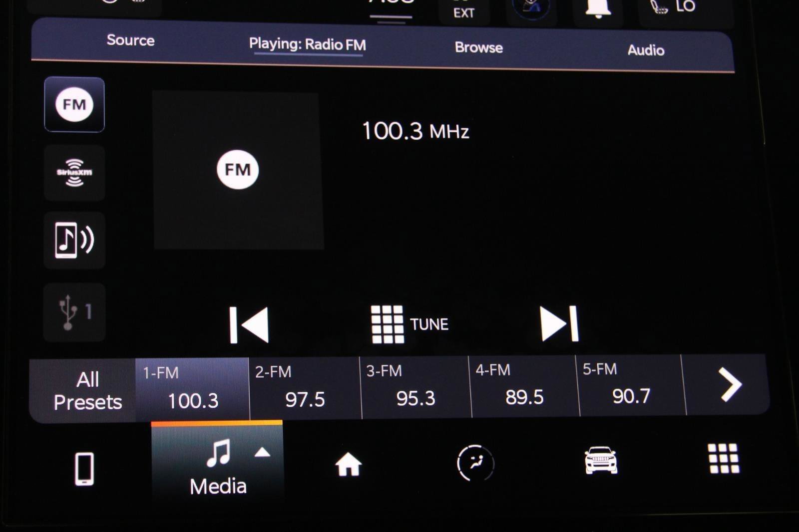The height and width of the screenshot is (532, 799).
Task: Open the Browse tab
Action: (x=478, y=47)
